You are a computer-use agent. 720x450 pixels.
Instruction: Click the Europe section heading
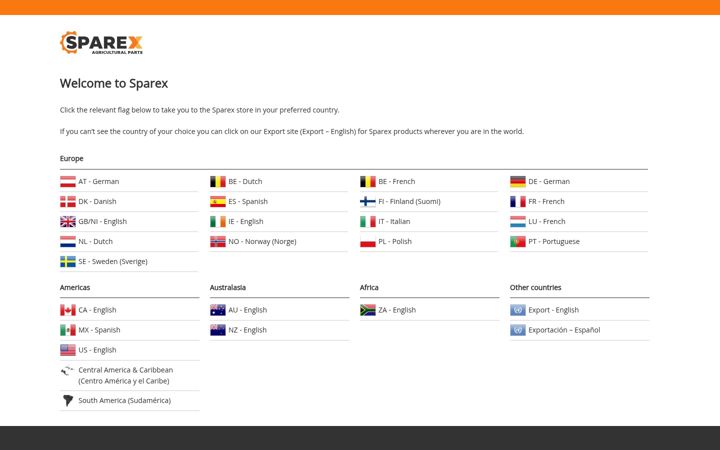[72, 158]
